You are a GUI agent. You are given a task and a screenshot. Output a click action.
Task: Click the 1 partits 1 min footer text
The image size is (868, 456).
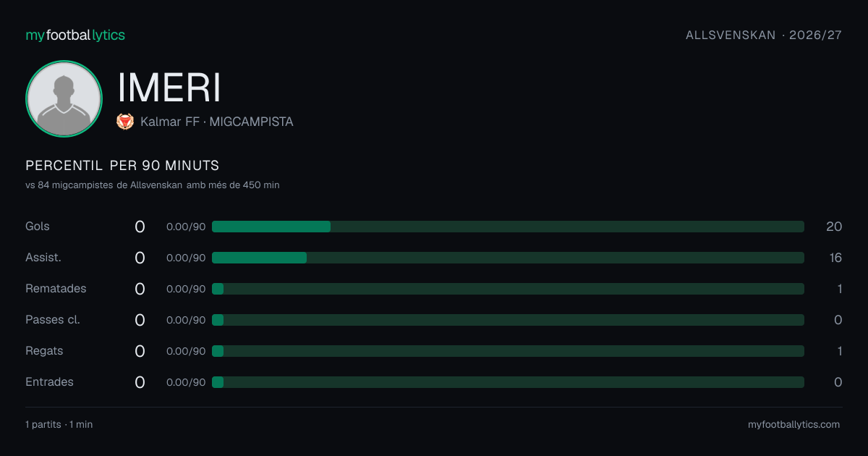[x=59, y=425]
